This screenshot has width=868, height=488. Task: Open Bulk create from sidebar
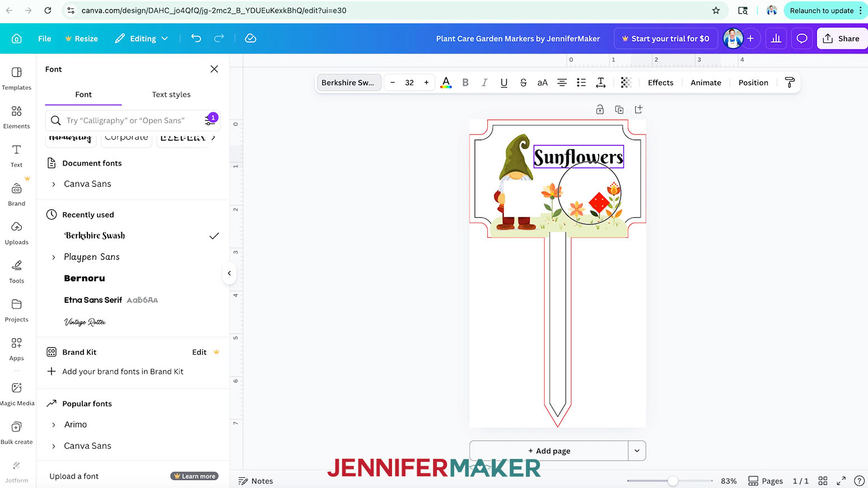tap(17, 433)
